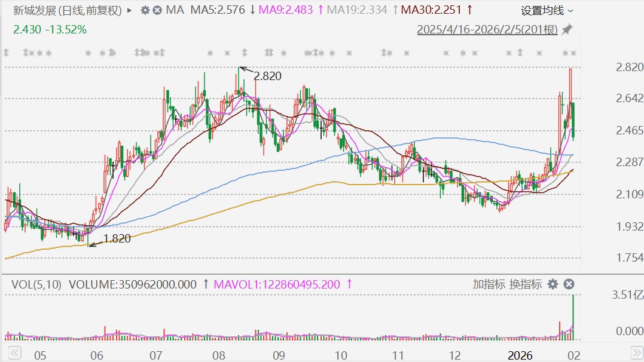Remove the MA indicator with its X icon
Image resolution: width=644 pixels, height=362 pixels.
click(x=157, y=10)
